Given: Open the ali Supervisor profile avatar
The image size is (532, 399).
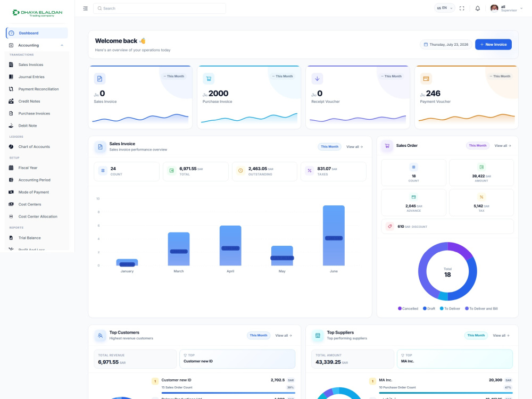Looking at the screenshot, I should 494,8.
